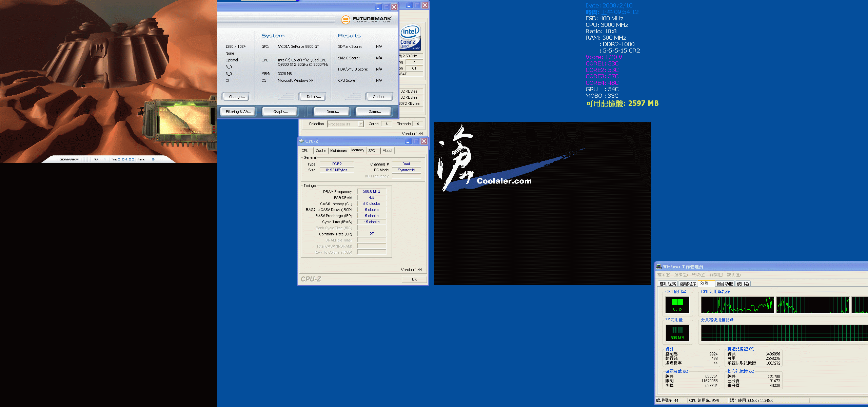The height and width of the screenshot is (407, 868).
Task: Open the 說明(H) menu in Task Manager
Action: 734,275
